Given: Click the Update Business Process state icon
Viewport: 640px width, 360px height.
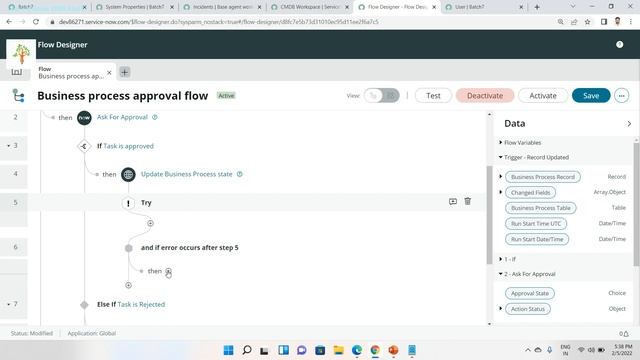Looking at the screenshot, I should pos(128,174).
